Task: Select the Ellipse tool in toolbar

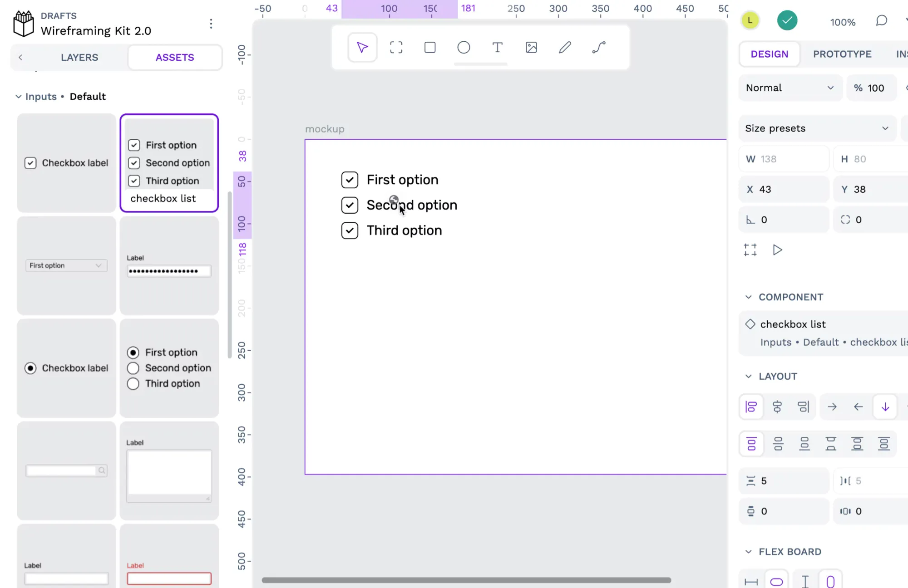Action: (x=464, y=48)
